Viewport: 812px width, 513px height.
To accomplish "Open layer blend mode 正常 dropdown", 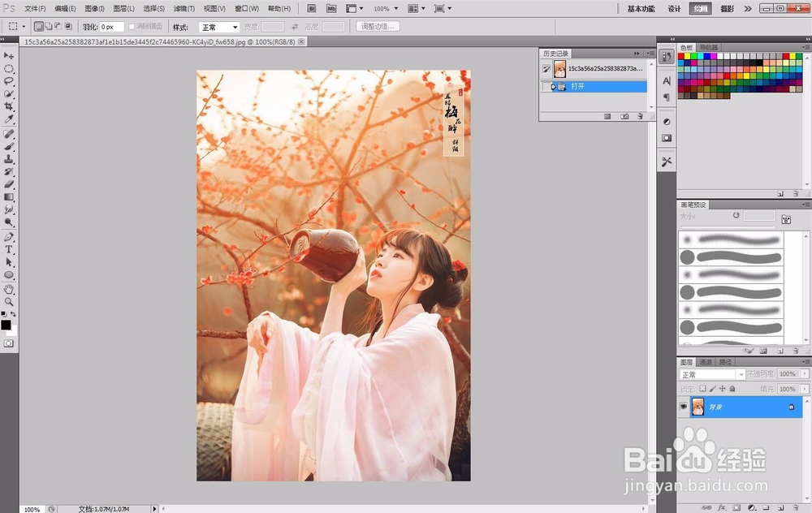I will click(x=712, y=374).
